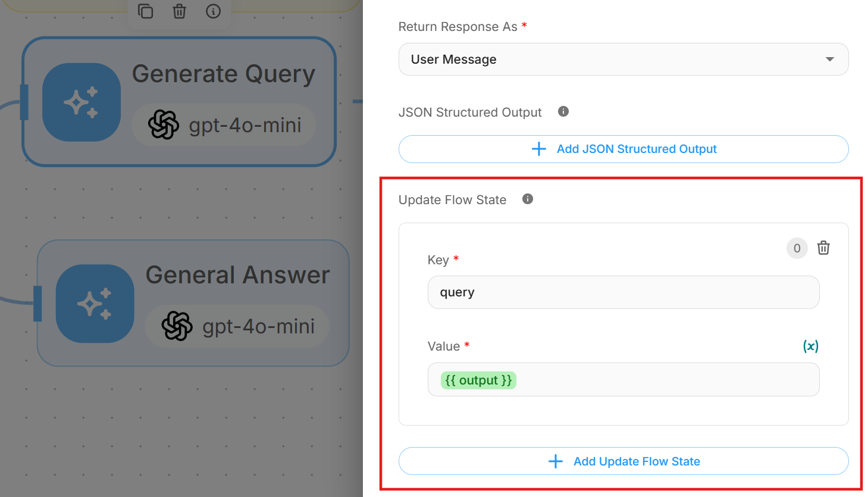Screen dimensions: 868x497
Task: Select the General Answer node sparkle icon
Action: [x=95, y=304]
